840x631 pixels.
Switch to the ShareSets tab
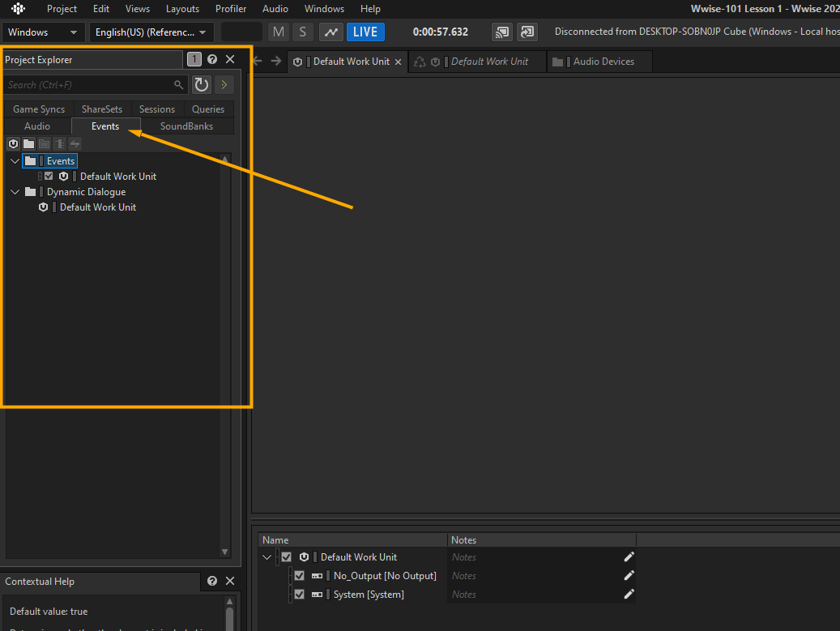(102, 109)
